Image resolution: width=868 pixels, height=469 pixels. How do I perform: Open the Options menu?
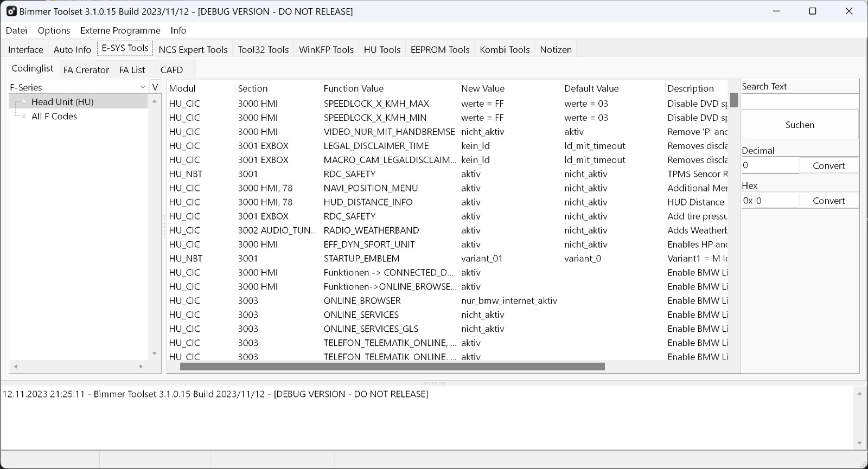click(x=54, y=30)
